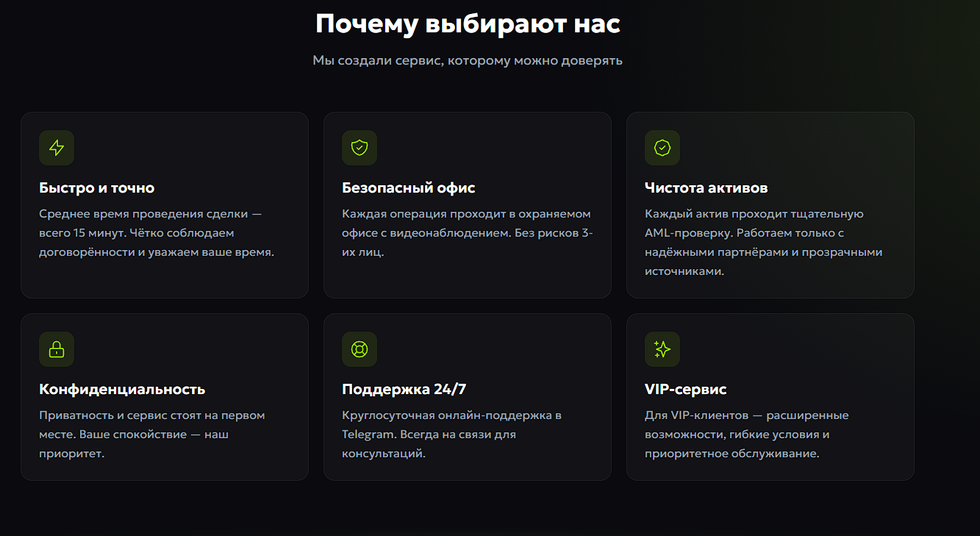
Task: Click the description starting with Каждая операция проходит
Action: click(468, 232)
